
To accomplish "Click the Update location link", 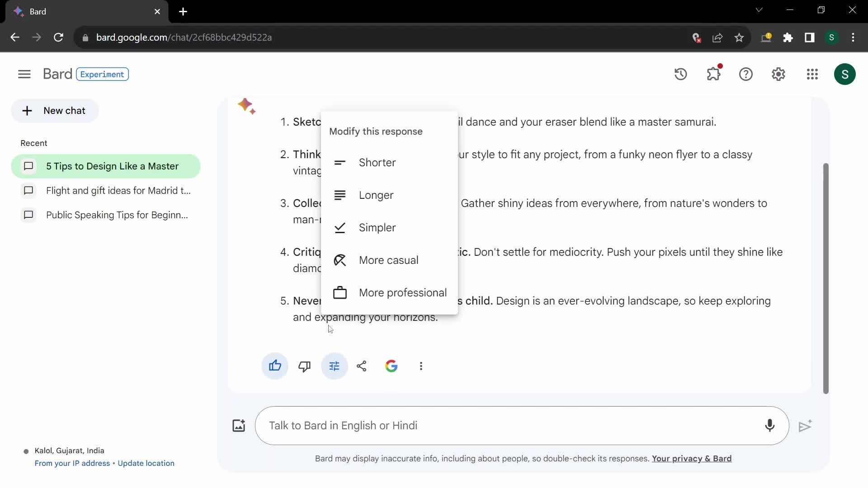I will click(146, 464).
